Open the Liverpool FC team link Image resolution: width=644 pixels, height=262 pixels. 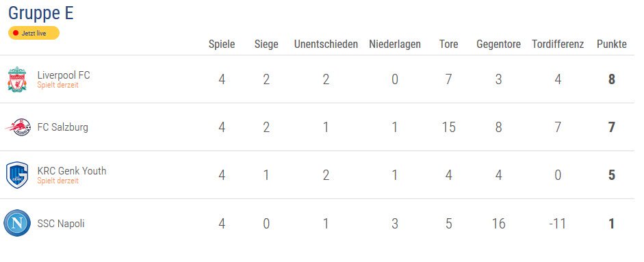64,75
